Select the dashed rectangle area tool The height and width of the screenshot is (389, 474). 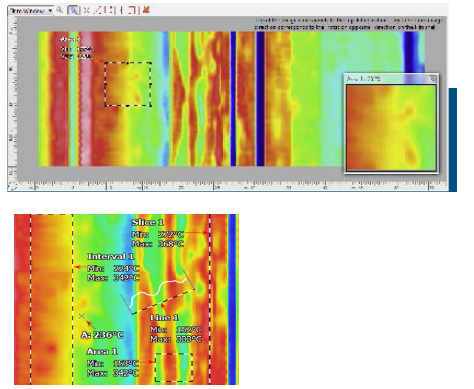click(x=109, y=10)
